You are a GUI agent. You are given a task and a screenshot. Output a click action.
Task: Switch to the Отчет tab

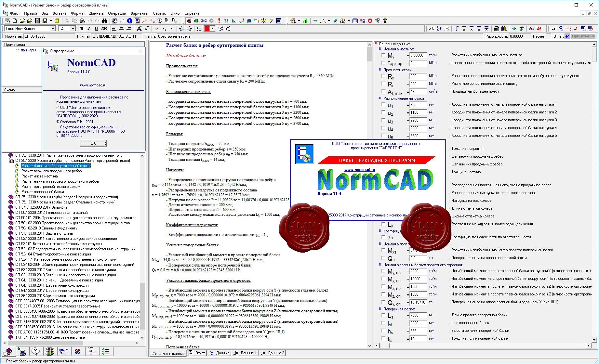click(x=197, y=353)
